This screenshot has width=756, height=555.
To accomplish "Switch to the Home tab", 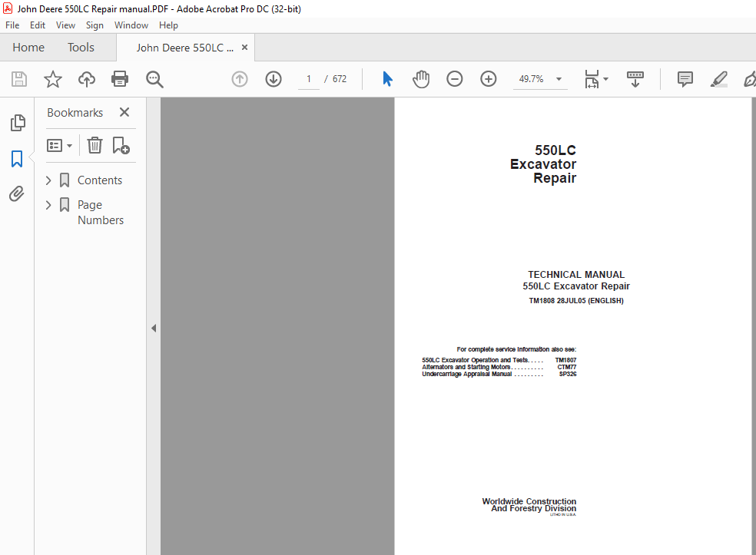I will (28, 48).
